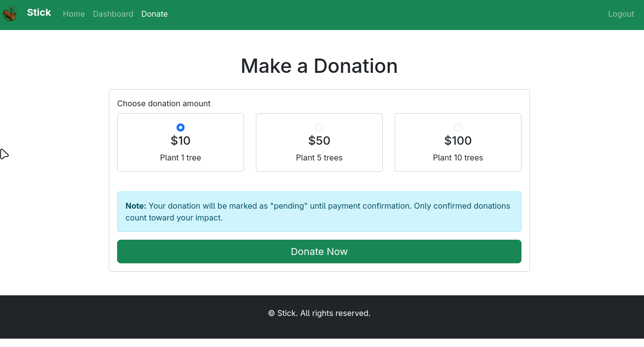Screen dimensions: 644x347
Task: Select the $10 radio button
Action: tap(181, 127)
